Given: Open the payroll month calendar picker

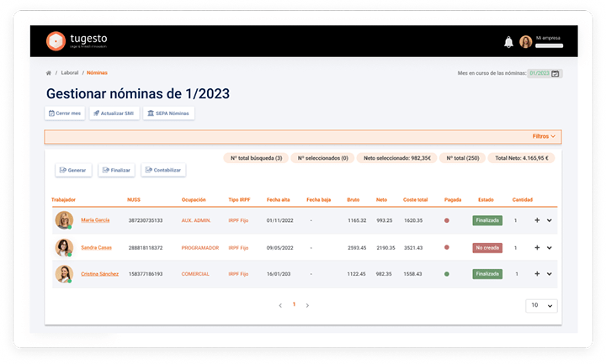Looking at the screenshot, I should click(x=555, y=73).
